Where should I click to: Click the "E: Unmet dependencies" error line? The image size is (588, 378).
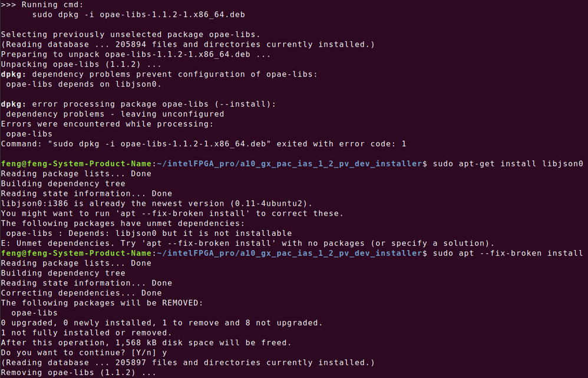pyautogui.click(x=247, y=243)
